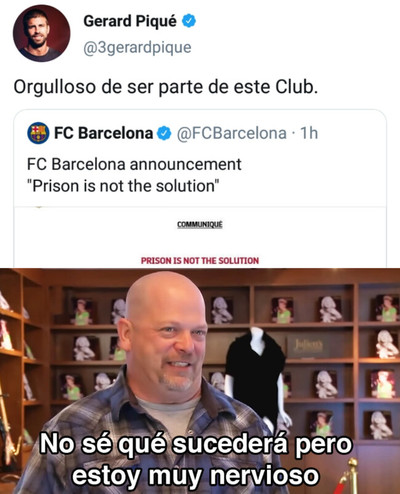
Task: Click the Gerard Piqué display name
Action: point(130,21)
